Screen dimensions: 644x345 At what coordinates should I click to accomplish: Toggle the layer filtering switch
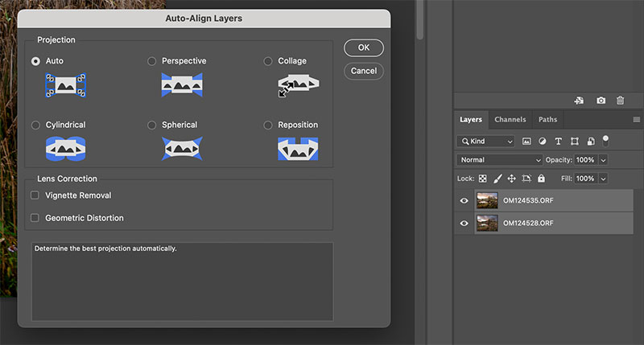tap(605, 141)
